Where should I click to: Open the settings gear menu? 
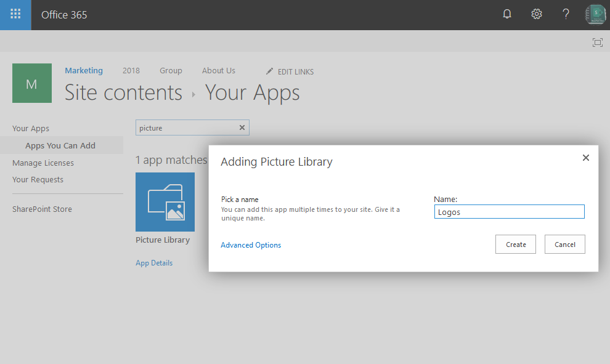pyautogui.click(x=536, y=14)
